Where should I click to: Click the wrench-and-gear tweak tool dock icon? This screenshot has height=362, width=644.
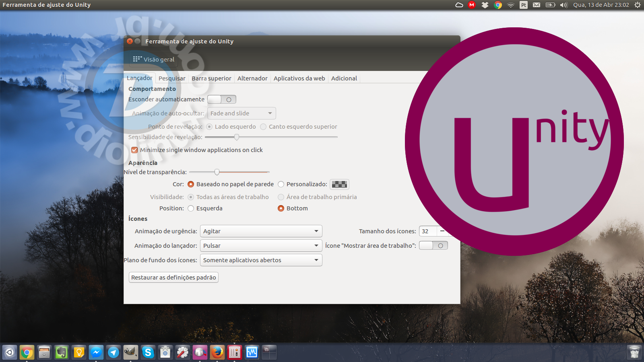click(x=183, y=353)
